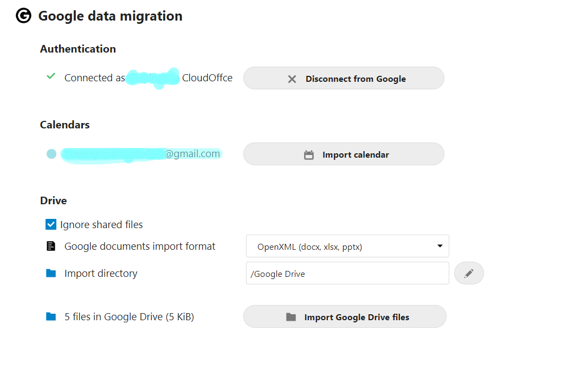The height and width of the screenshot is (376, 588).
Task: Click the Drive section heading
Action: 53,200
